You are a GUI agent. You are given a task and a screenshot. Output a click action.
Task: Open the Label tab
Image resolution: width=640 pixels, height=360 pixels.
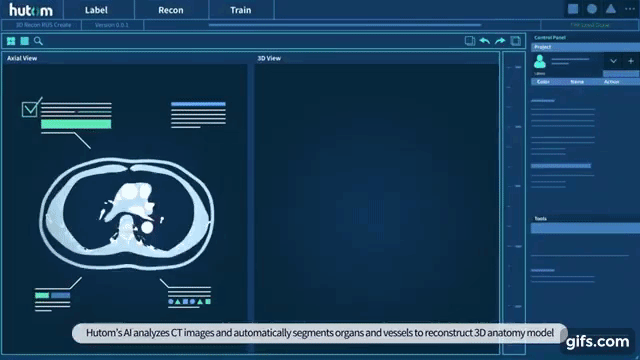coord(96,10)
